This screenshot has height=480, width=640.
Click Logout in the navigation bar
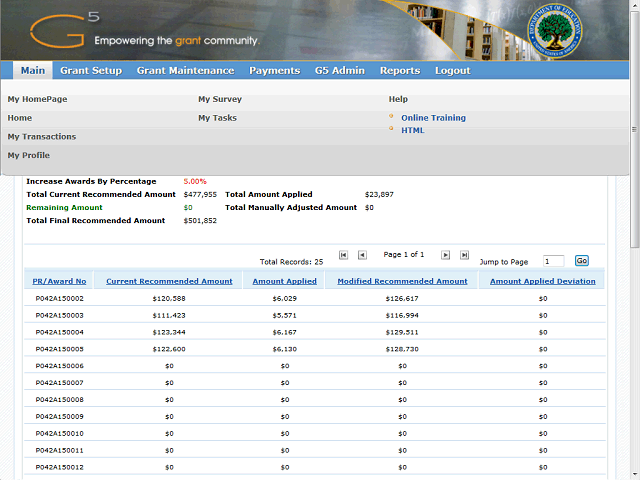pyautogui.click(x=452, y=71)
